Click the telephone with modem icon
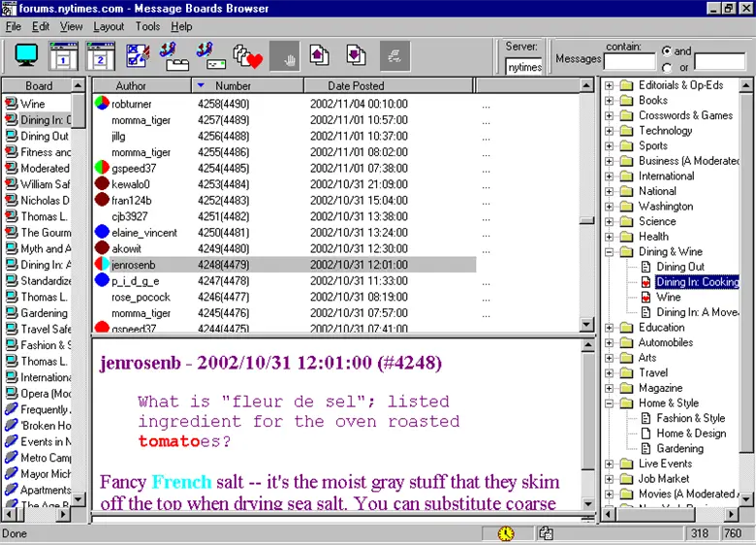Viewport: 756px width, 545px height. (x=211, y=56)
